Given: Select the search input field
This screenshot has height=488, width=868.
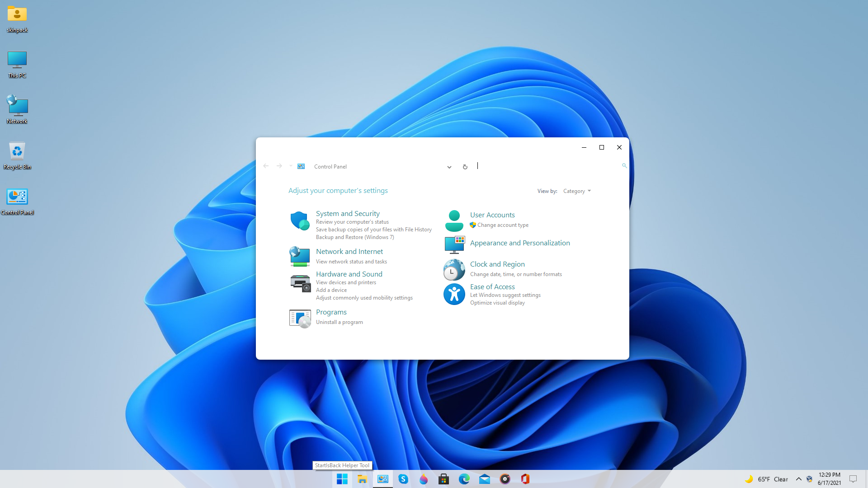Looking at the screenshot, I should coord(548,166).
